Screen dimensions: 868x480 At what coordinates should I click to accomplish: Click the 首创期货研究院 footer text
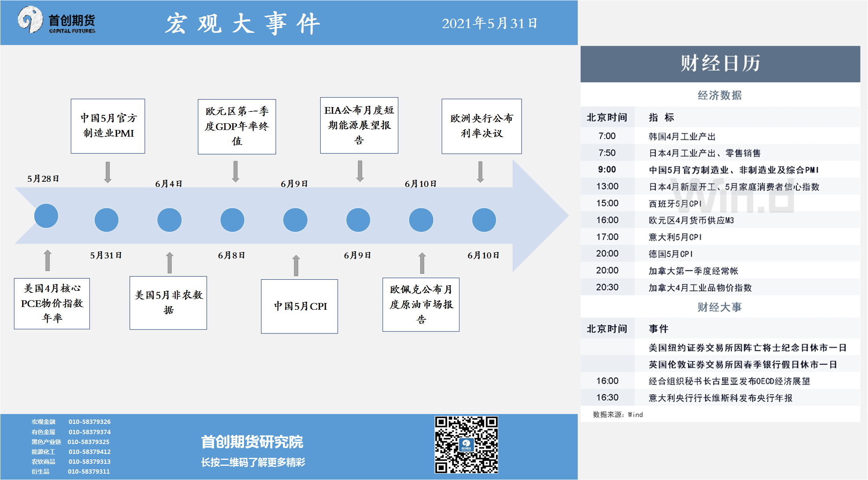[x=252, y=442]
